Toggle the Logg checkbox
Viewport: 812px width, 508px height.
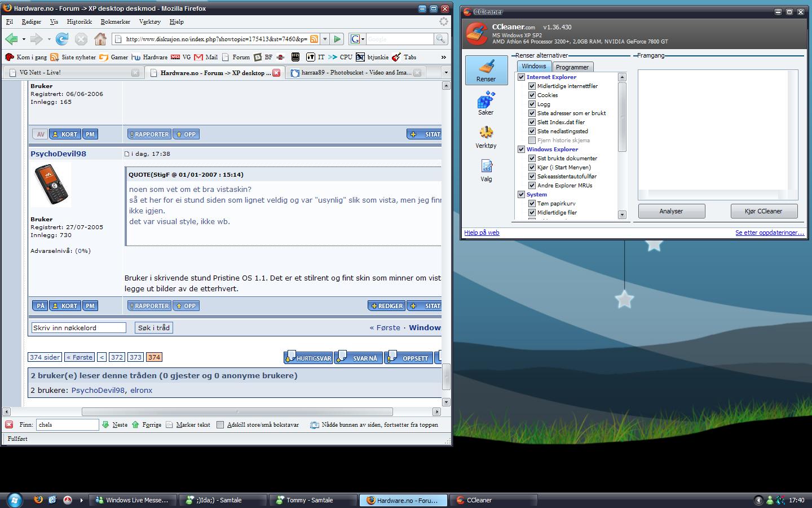(532, 104)
